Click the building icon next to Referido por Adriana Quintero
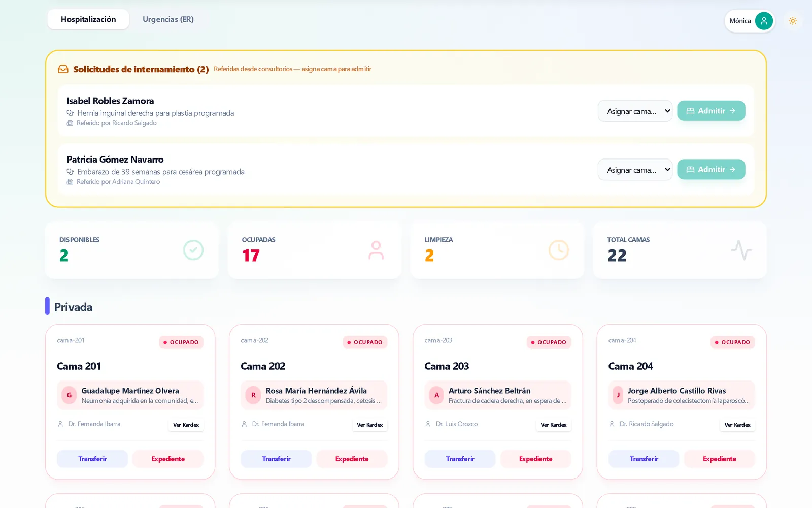This screenshot has width=812, height=508. 70,182
